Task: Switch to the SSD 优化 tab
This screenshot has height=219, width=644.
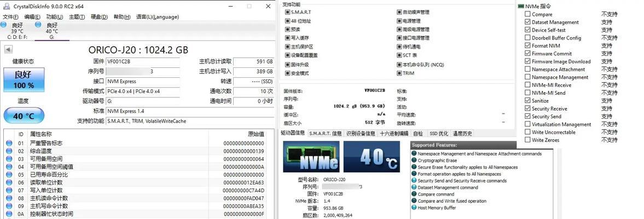Action: [439, 133]
